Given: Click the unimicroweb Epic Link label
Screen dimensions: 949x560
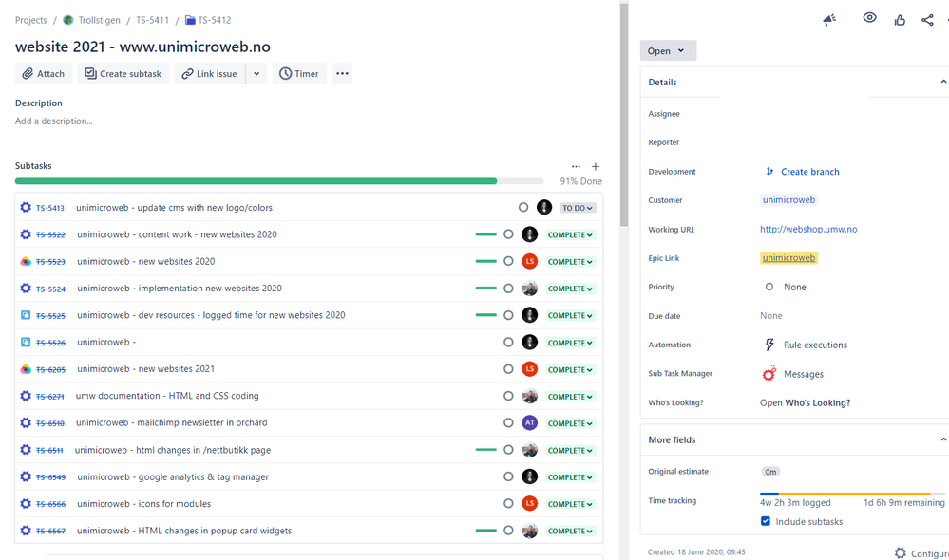Looking at the screenshot, I should point(788,257).
